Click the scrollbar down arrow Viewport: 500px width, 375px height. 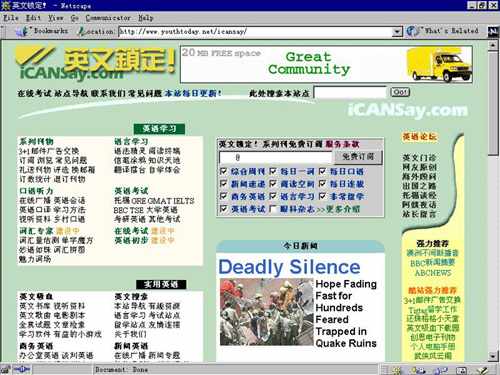pyautogui.click(x=493, y=356)
